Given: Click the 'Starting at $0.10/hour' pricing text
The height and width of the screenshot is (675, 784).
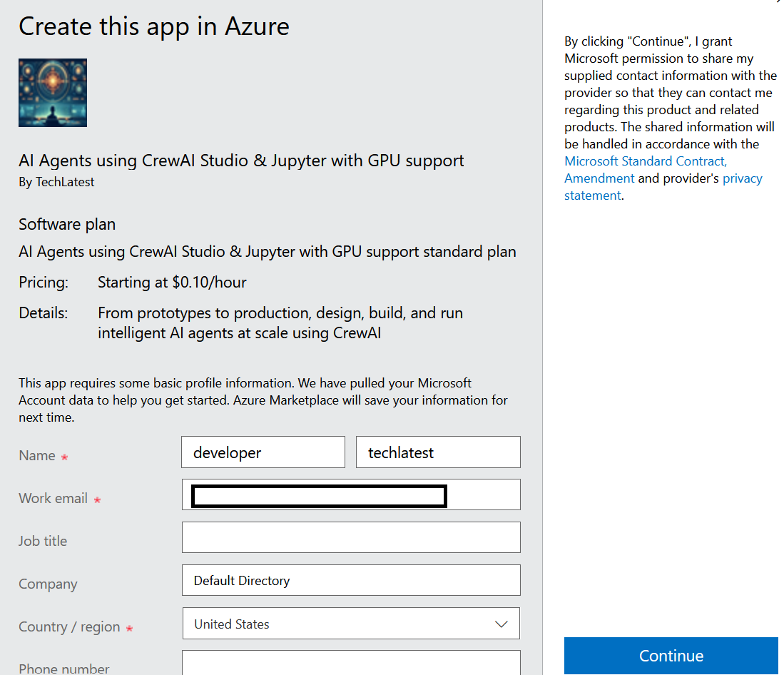Looking at the screenshot, I should click(x=172, y=282).
